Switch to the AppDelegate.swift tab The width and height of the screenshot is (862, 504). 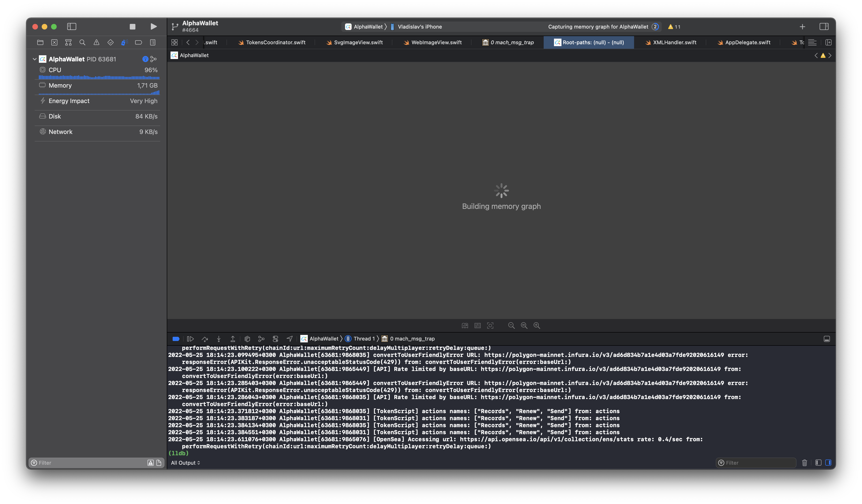pos(747,42)
